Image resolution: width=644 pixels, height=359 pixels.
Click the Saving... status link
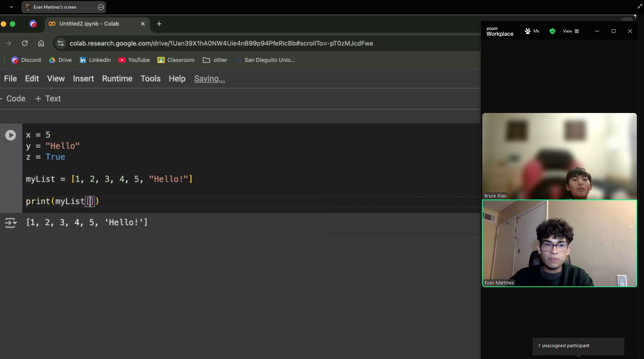210,79
